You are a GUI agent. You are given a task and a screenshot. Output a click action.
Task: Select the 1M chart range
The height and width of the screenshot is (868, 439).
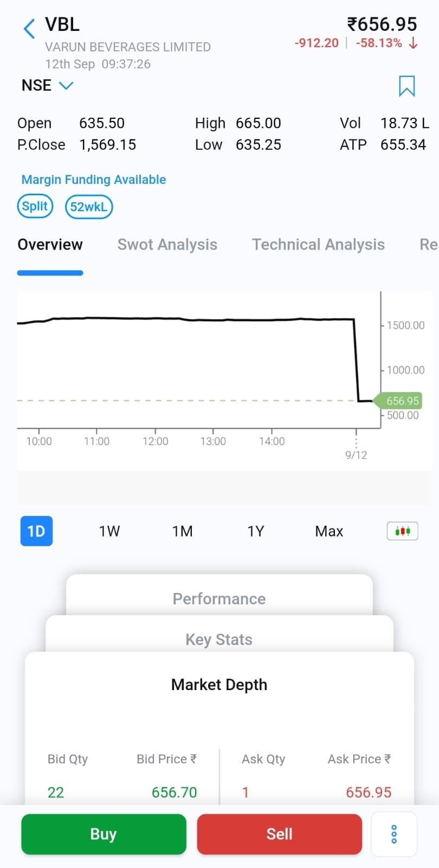[x=183, y=531]
